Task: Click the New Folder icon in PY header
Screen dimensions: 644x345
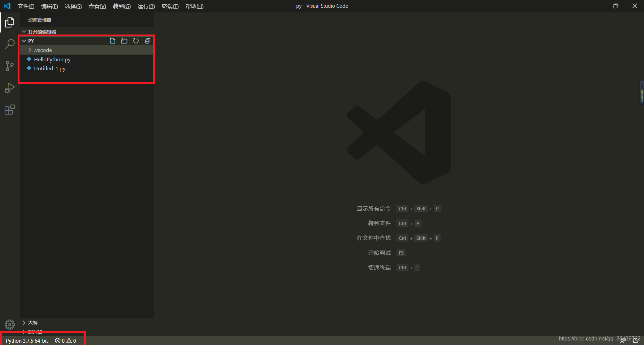Action: [124, 41]
